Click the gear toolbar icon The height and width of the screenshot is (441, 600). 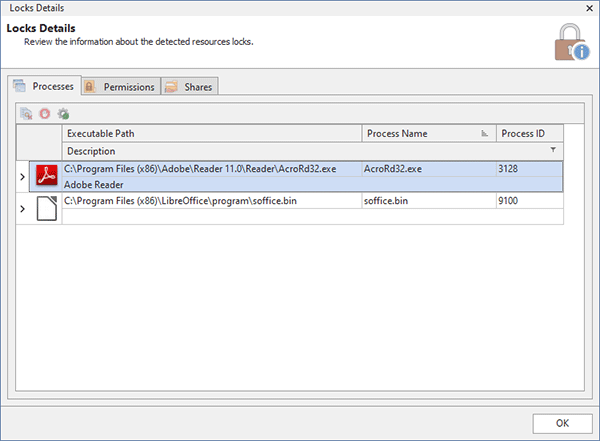pyautogui.click(x=62, y=114)
